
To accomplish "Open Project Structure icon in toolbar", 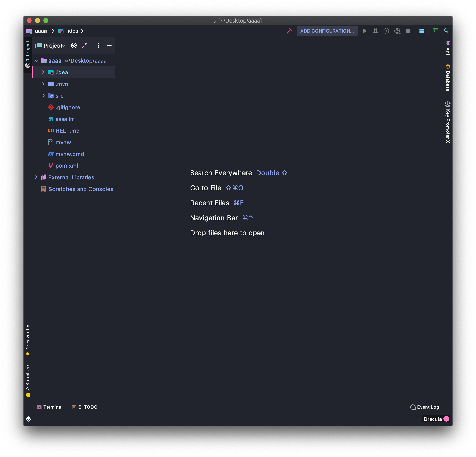I will [422, 31].
